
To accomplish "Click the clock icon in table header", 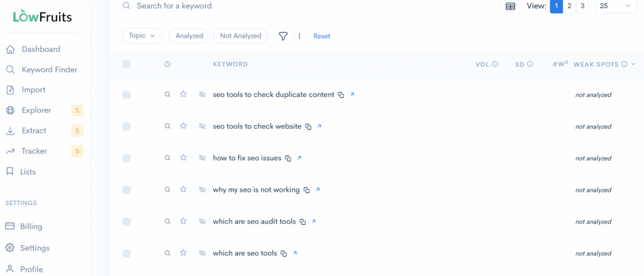I will 167,64.
